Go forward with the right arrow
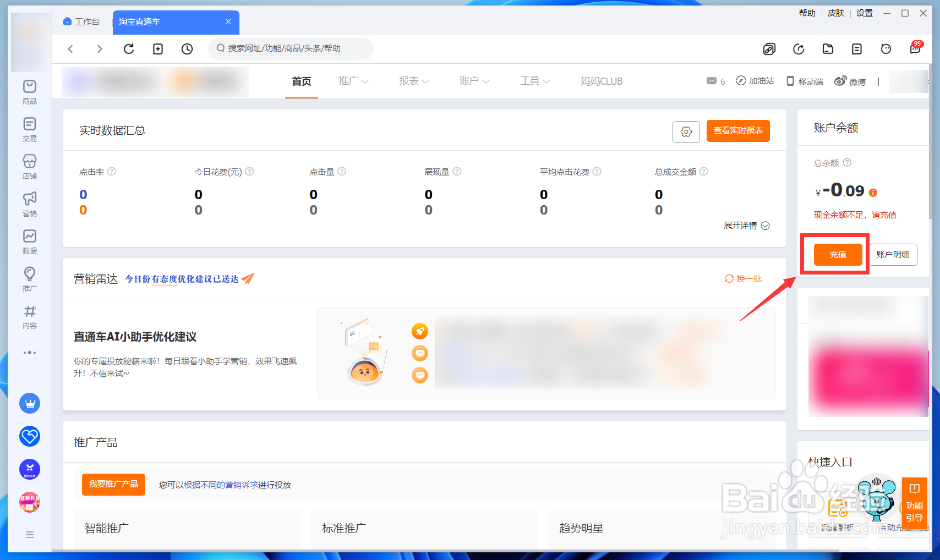 click(100, 49)
